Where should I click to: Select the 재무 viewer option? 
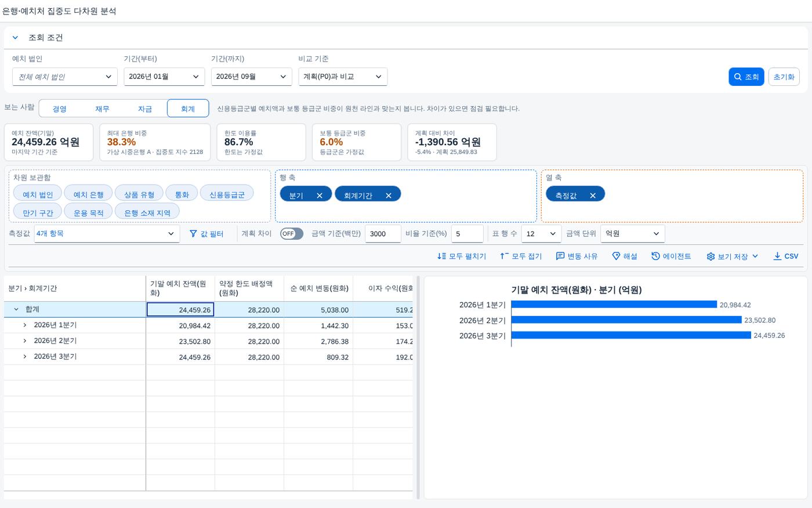[x=102, y=109]
